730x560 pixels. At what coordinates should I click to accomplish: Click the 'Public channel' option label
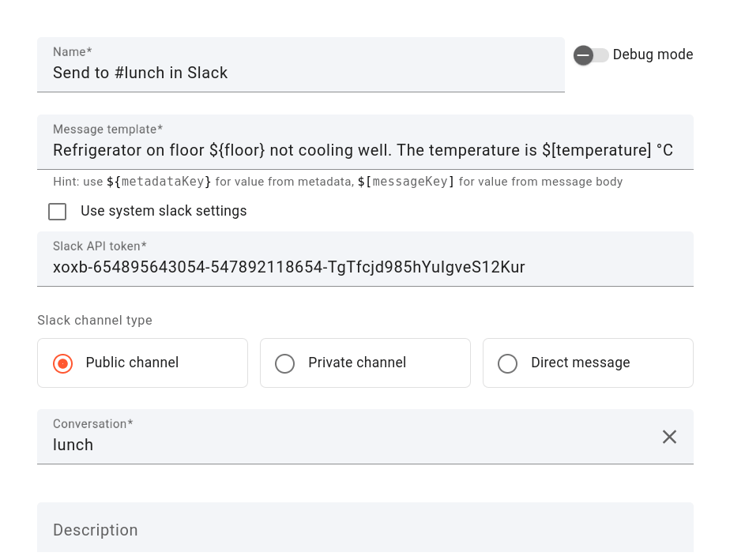[x=132, y=363]
